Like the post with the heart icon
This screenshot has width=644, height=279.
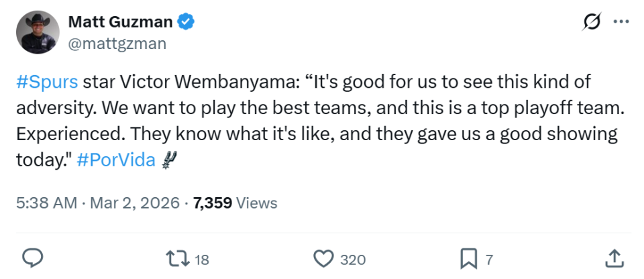[x=324, y=258]
